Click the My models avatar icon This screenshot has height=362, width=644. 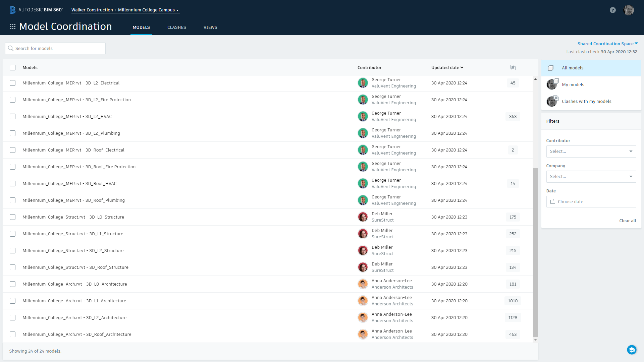coord(552,84)
